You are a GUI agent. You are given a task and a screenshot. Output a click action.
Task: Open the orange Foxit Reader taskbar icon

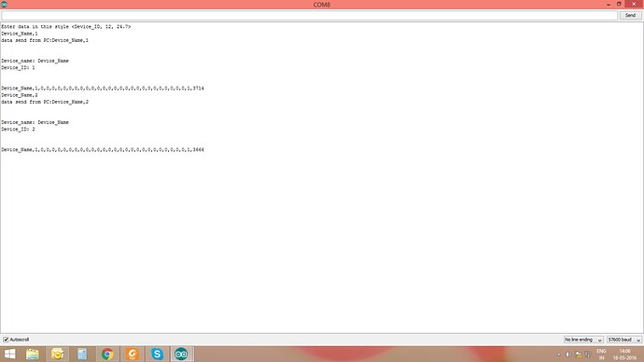tap(133, 354)
